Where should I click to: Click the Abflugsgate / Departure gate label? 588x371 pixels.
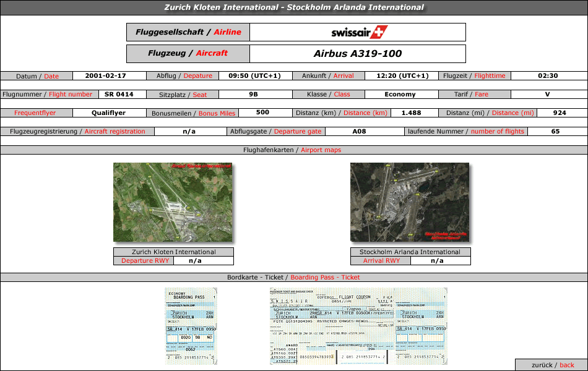click(x=275, y=131)
